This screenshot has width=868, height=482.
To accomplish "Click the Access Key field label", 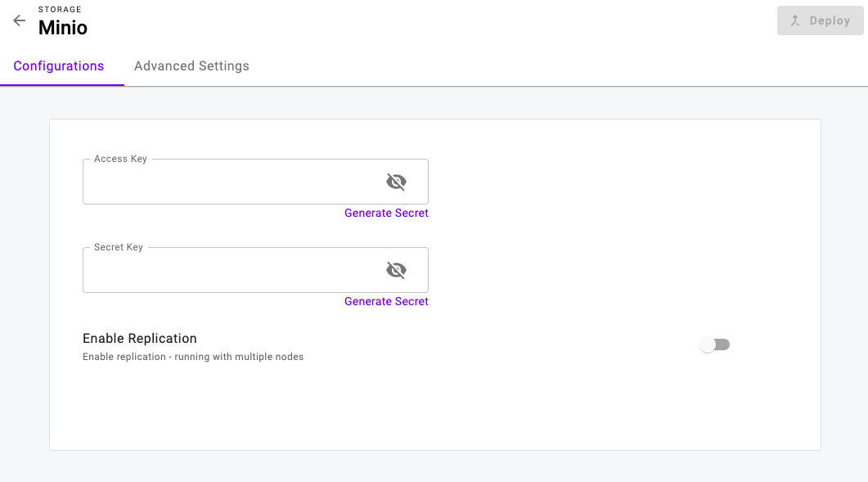I will [121, 159].
